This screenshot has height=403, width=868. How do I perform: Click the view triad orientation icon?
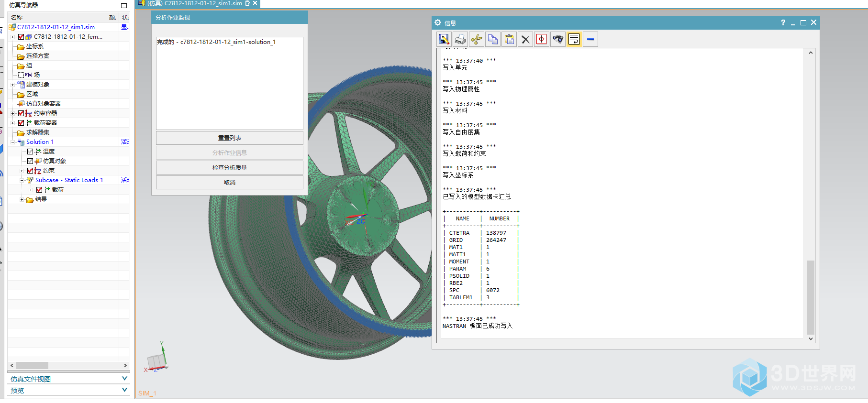pos(157,358)
